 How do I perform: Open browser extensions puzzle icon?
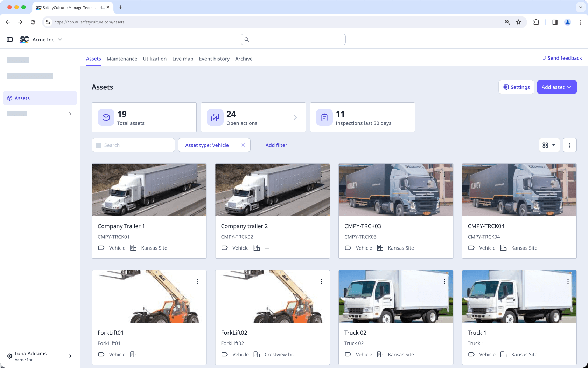(536, 22)
